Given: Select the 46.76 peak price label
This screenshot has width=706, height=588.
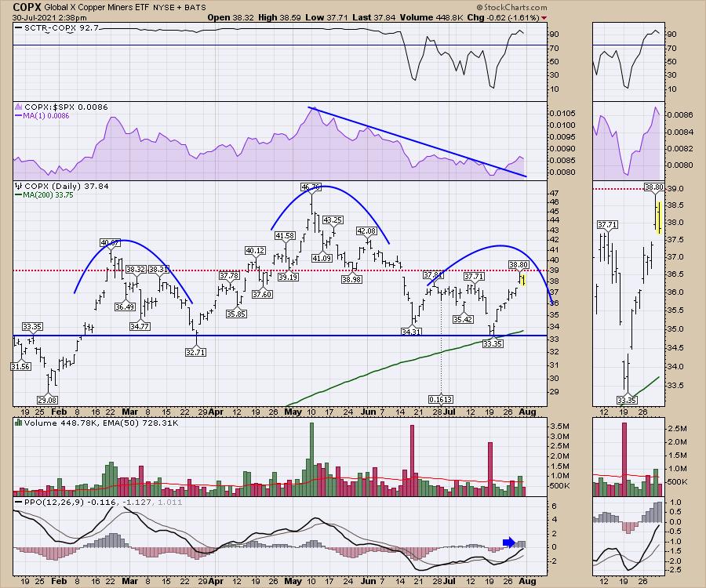Looking at the screenshot, I should coord(311,187).
